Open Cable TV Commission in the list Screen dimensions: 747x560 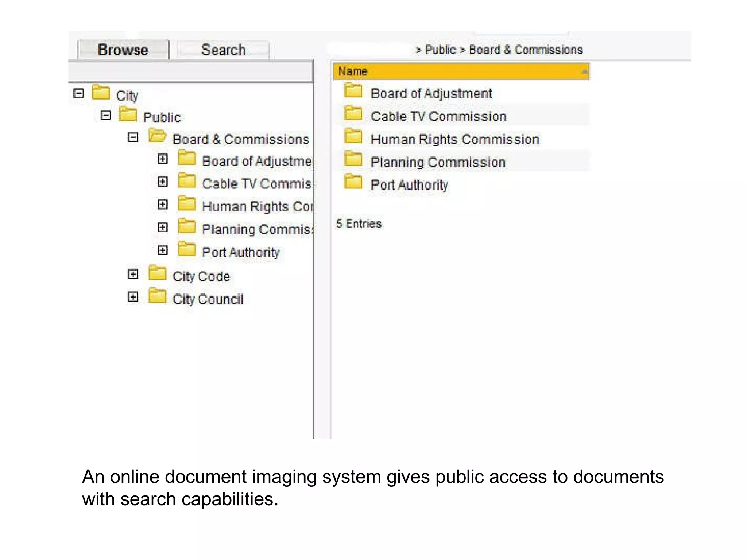(x=439, y=117)
